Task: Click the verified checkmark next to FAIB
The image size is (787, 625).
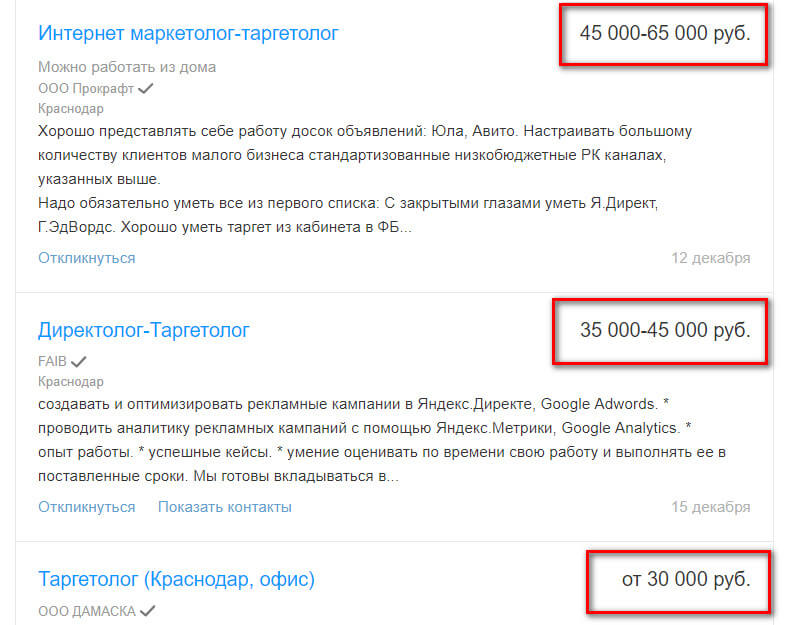Action: (79, 362)
